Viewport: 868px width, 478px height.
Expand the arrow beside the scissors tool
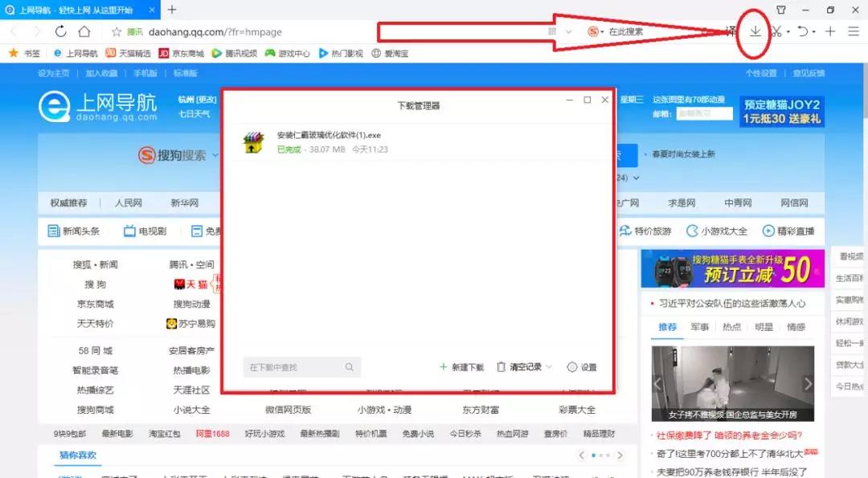pyautogui.click(x=788, y=32)
